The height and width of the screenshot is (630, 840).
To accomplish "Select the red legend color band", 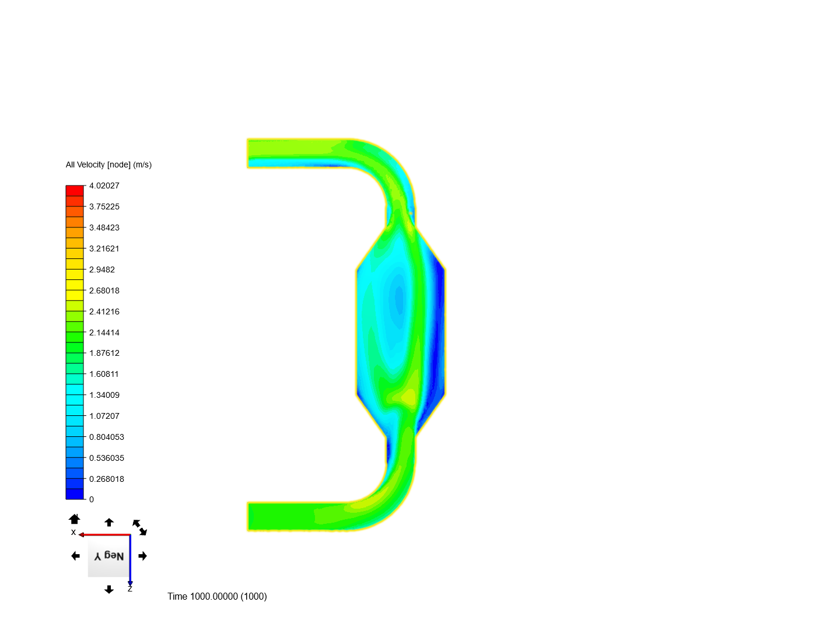I will click(x=75, y=191).
